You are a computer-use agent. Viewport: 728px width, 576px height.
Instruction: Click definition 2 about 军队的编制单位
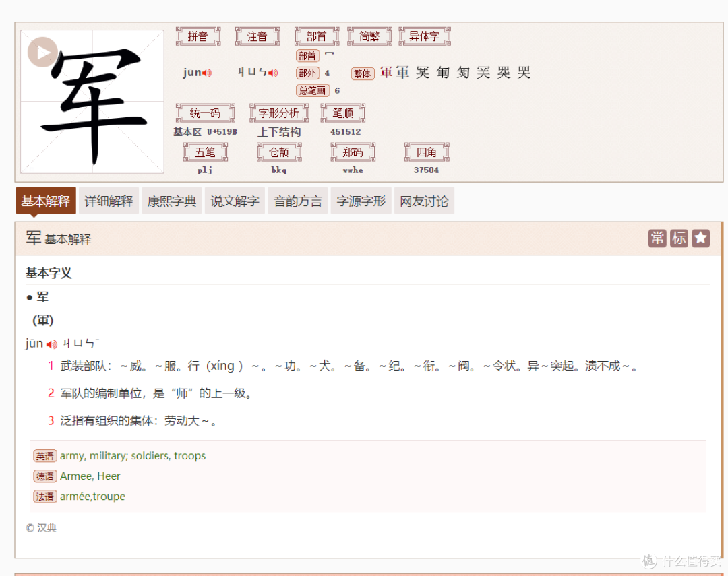click(x=156, y=393)
